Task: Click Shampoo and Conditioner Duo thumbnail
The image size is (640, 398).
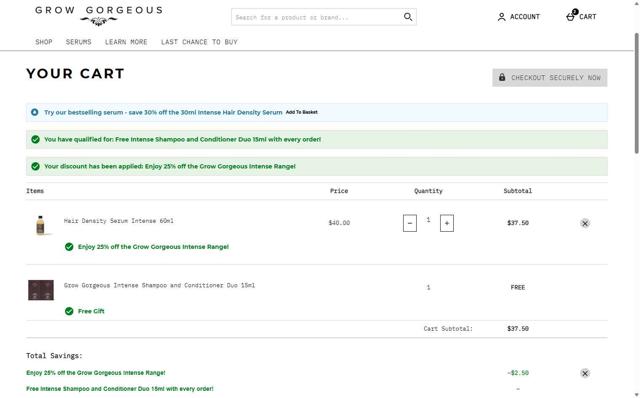Action: pos(41,290)
